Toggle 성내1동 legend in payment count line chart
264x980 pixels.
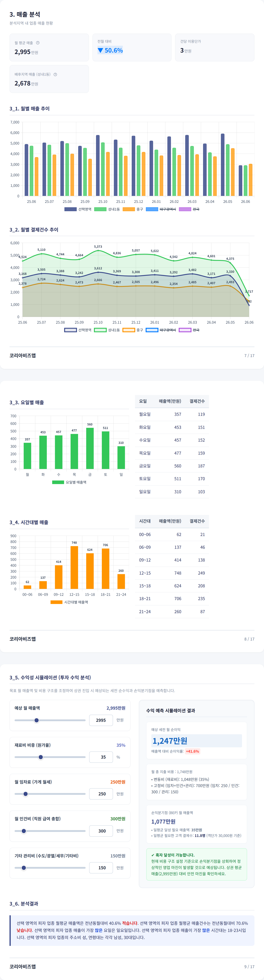(107, 330)
